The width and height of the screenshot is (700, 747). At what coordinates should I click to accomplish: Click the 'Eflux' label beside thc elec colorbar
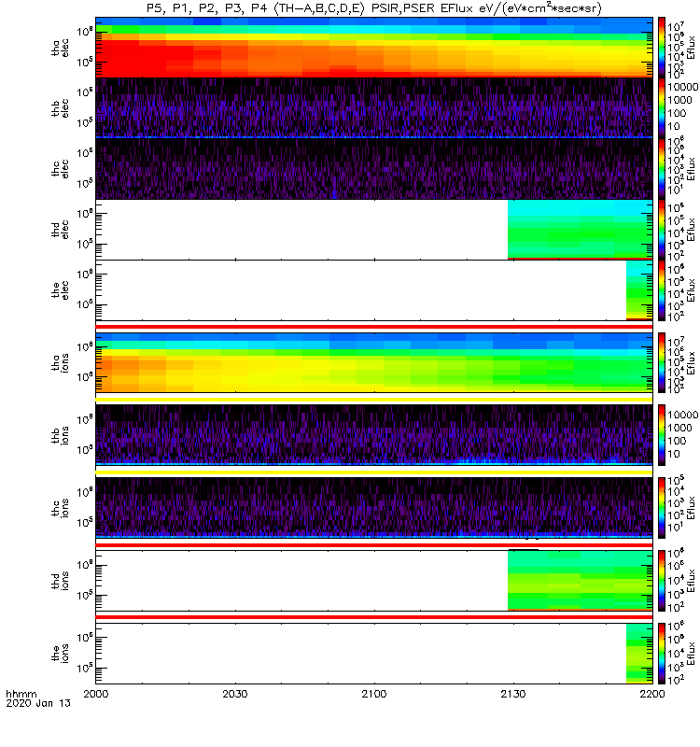pyautogui.click(x=691, y=169)
